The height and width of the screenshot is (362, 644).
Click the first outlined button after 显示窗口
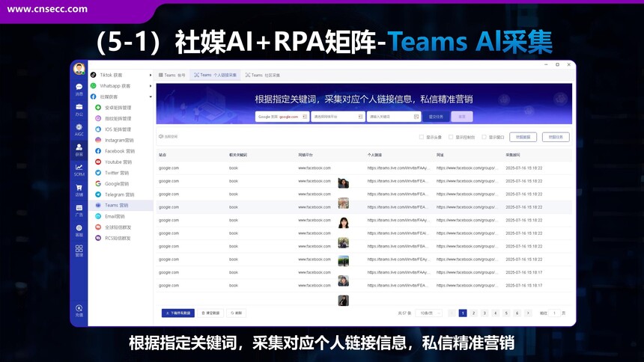(x=523, y=137)
